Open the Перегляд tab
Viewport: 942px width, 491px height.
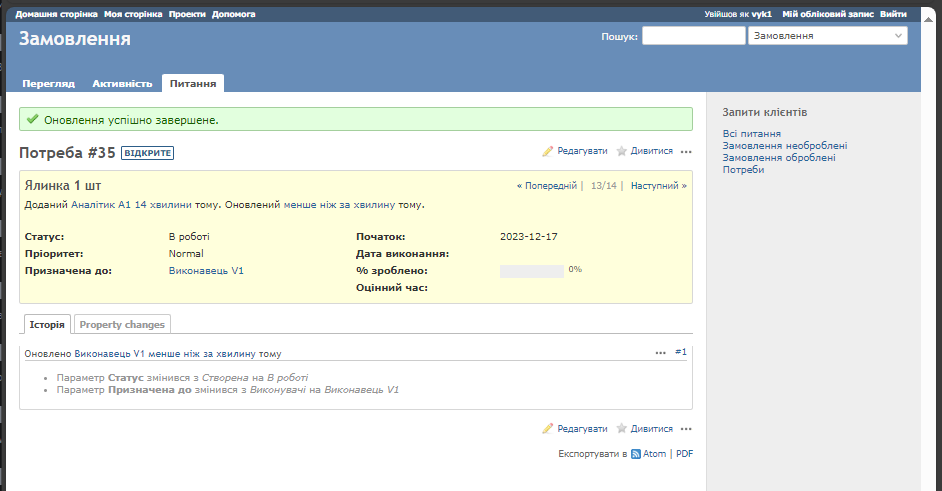click(x=48, y=84)
